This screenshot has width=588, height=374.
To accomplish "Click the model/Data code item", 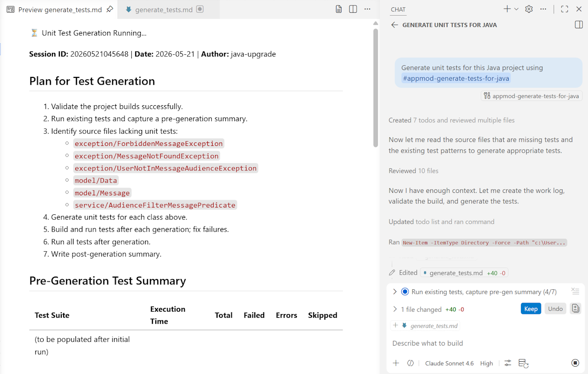I will coord(96,180).
